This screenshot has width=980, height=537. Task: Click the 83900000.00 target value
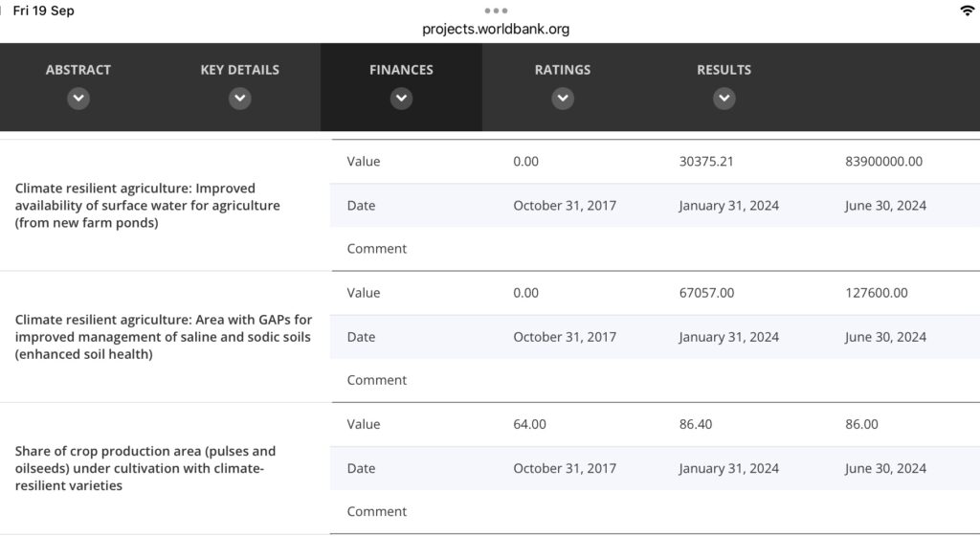click(x=883, y=161)
